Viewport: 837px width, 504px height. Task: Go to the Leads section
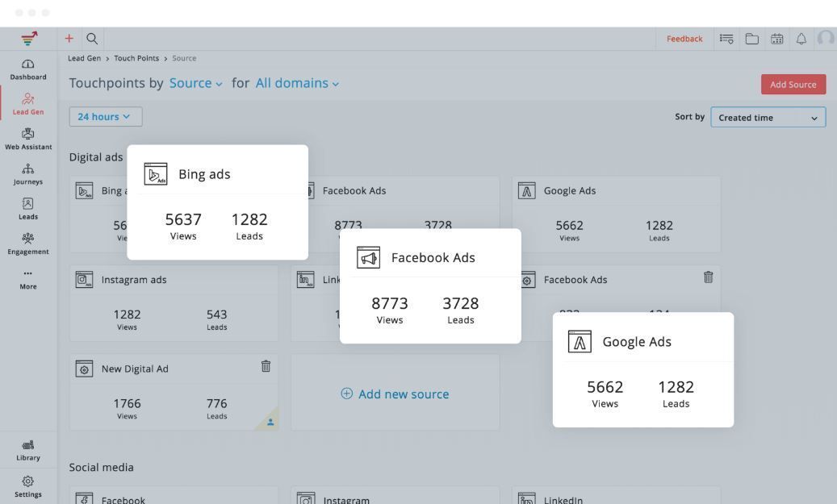pos(28,209)
